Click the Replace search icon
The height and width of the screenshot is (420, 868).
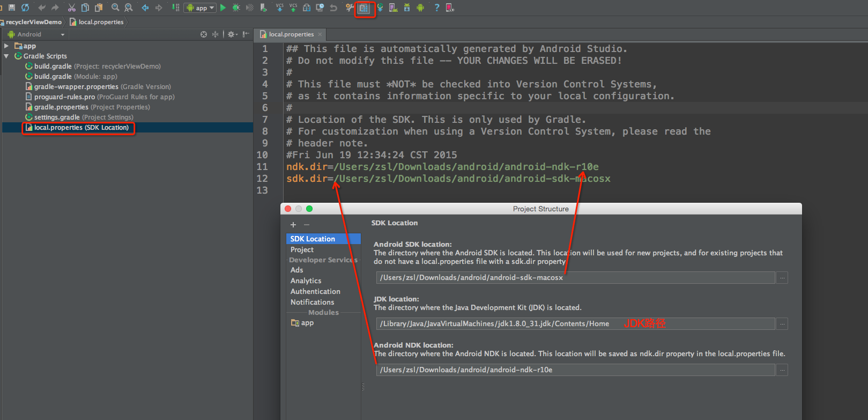pos(129,8)
